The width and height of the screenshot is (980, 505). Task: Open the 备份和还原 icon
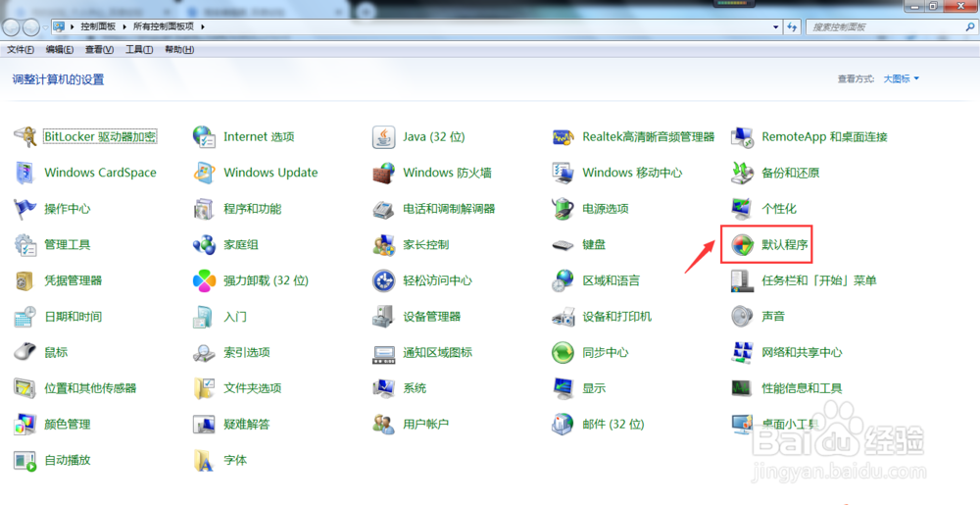(743, 173)
